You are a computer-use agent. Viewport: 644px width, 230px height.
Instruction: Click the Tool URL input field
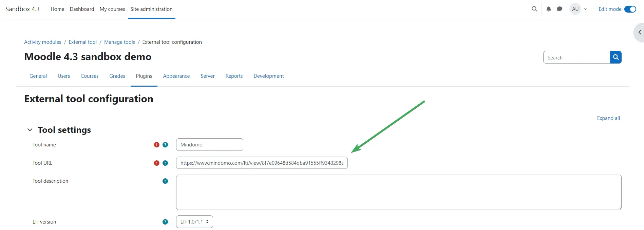pyautogui.click(x=262, y=163)
